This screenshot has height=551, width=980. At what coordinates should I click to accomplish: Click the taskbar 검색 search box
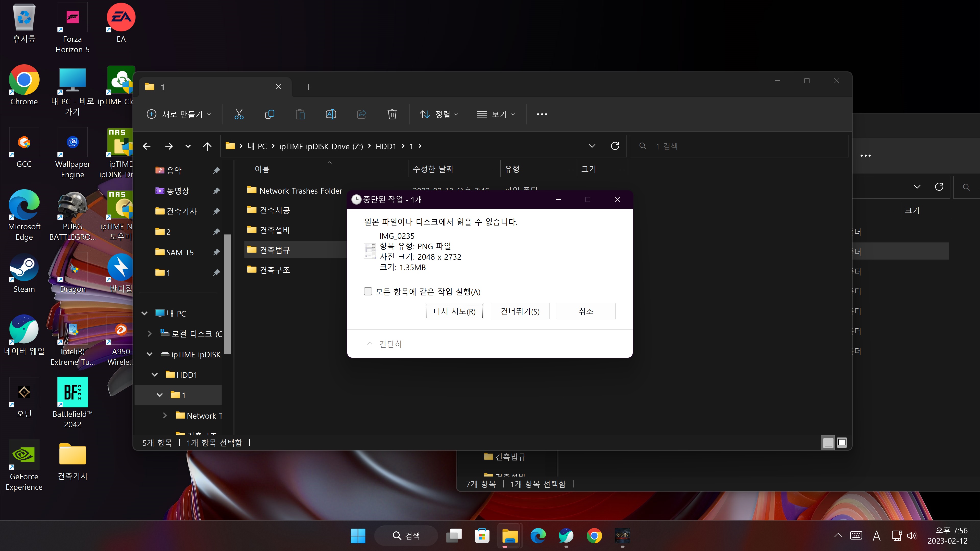[x=406, y=536]
